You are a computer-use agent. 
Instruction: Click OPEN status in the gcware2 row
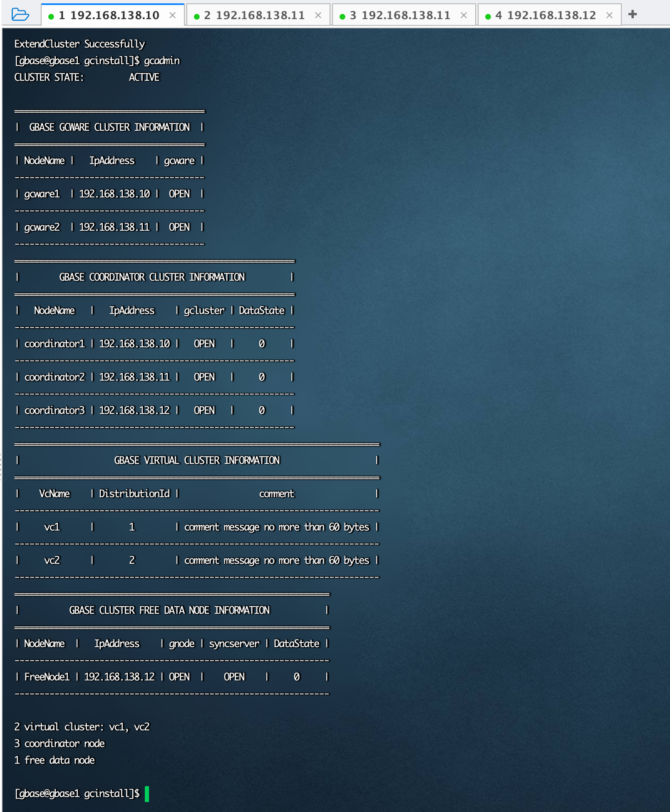pos(179,227)
